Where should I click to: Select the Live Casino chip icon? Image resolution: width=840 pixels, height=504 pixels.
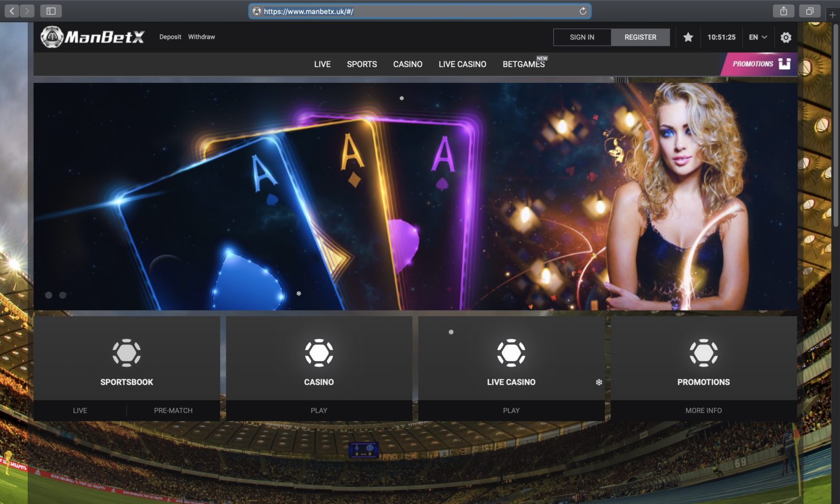(511, 354)
